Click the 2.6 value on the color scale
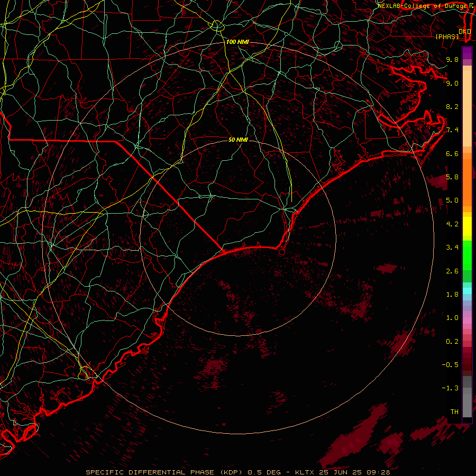 [452, 271]
